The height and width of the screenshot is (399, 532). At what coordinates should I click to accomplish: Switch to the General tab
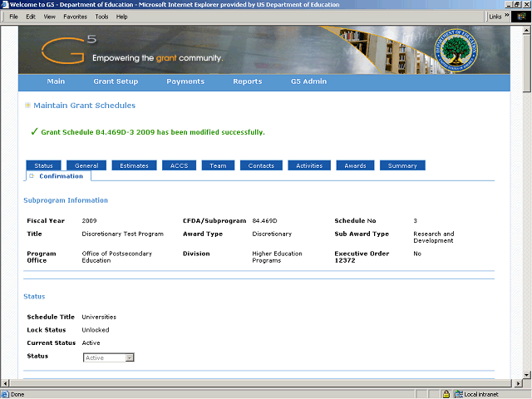click(x=86, y=165)
